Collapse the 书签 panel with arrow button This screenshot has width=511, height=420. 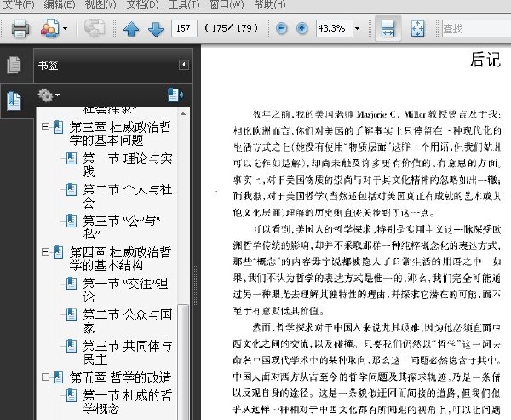183,65
